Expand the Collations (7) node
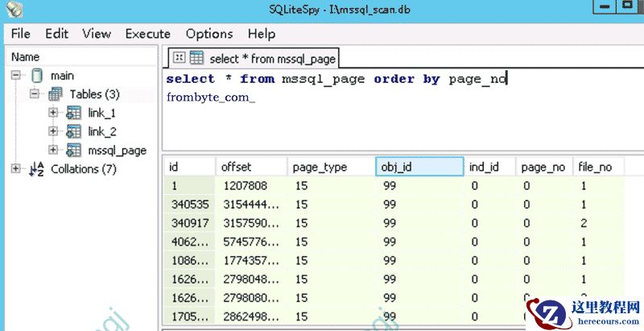This screenshot has width=644, height=331. pyautogui.click(x=16, y=169)
